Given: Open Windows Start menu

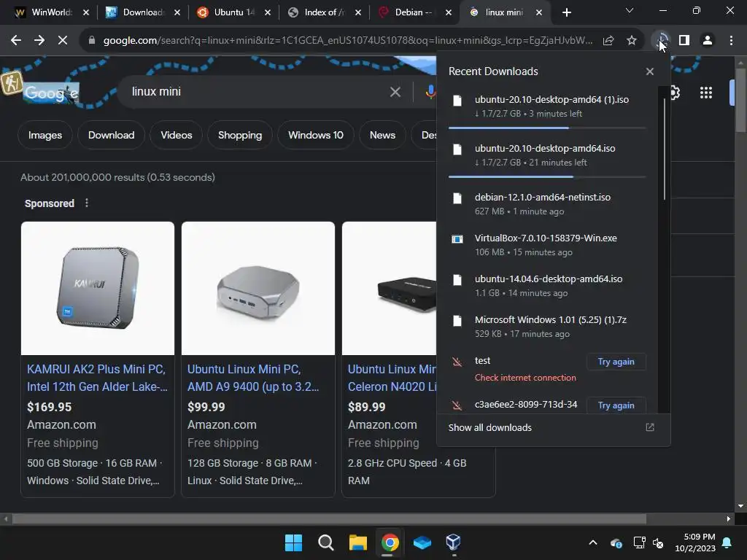Looking at the screenshot, I should 293,542.
